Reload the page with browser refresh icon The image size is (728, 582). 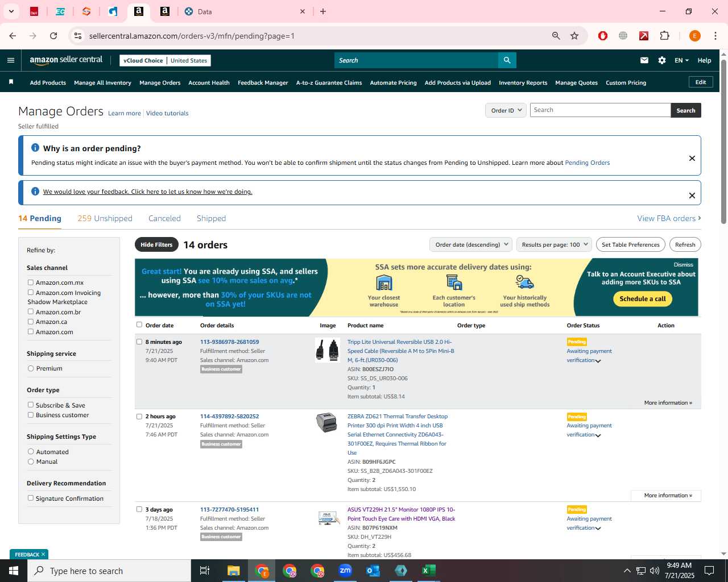[53, 36]
